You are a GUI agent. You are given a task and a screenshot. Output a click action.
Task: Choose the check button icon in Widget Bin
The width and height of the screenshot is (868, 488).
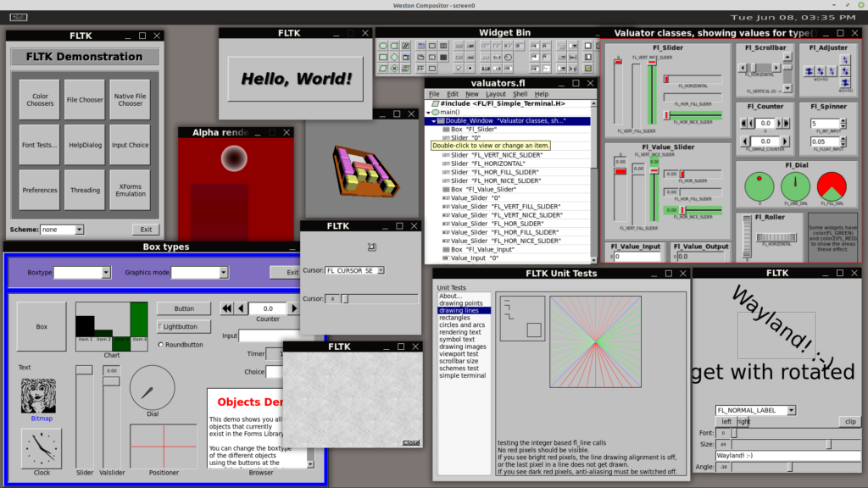[x=459, y=68]
